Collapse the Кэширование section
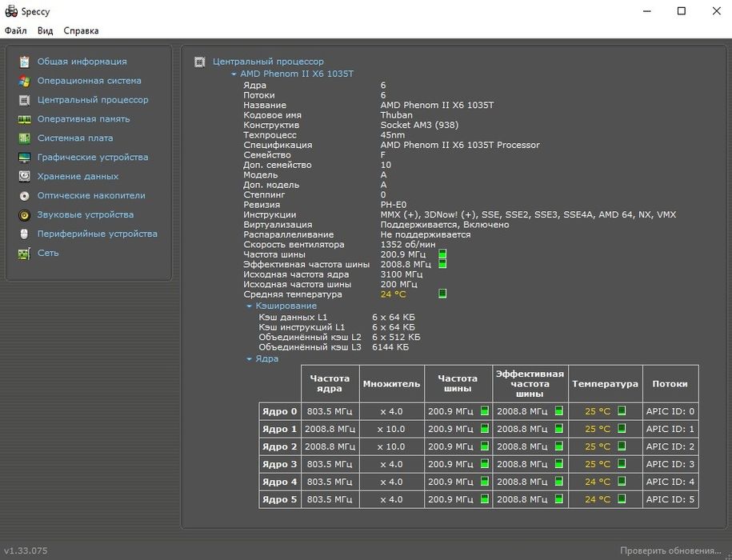The height and width of the screenshot is (560, 732). (x=250, y=306)
